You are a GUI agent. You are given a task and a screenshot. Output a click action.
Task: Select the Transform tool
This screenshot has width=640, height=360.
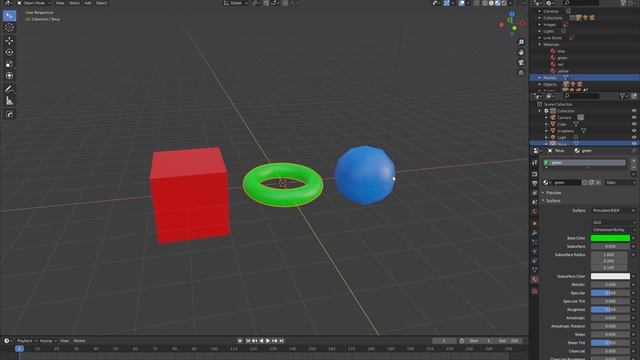coord(9,76)
